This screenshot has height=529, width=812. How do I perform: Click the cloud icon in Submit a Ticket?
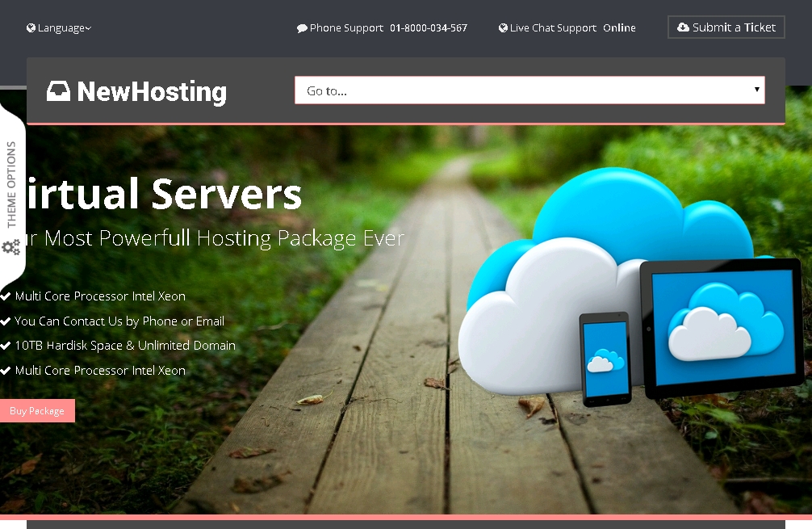[683, 27]
